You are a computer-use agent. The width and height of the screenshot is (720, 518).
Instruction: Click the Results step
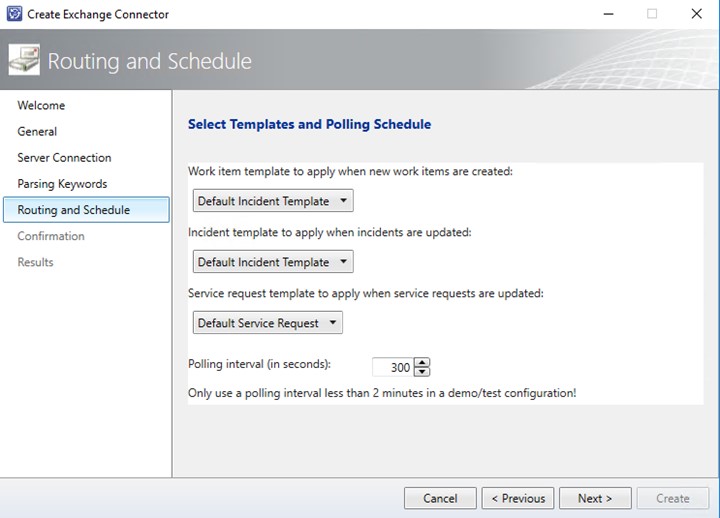(35, 262)
